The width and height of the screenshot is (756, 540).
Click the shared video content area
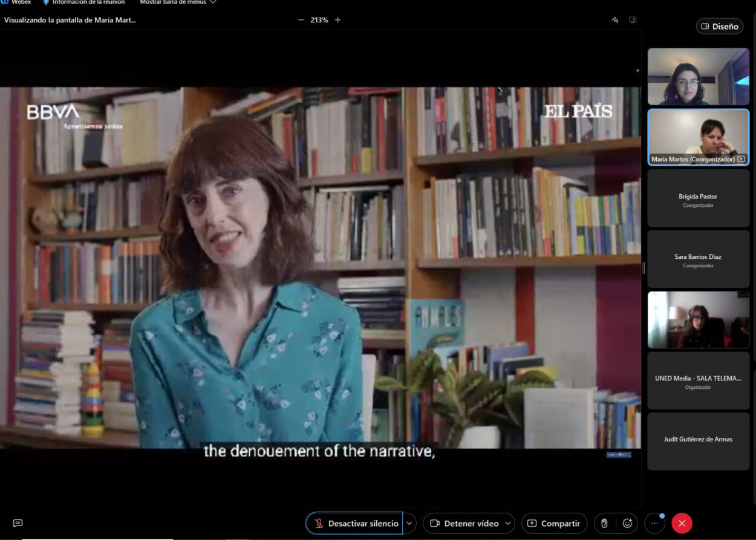pyautogui.click(x=320, y=268)
